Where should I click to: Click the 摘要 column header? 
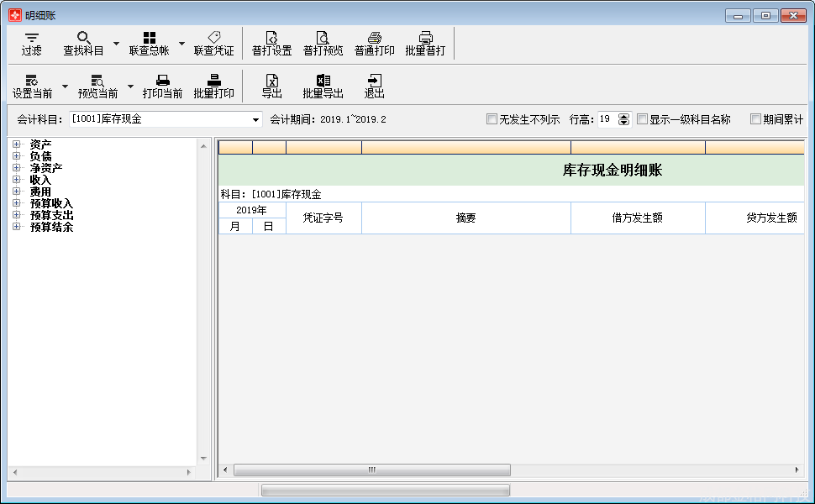coord(465,218)
